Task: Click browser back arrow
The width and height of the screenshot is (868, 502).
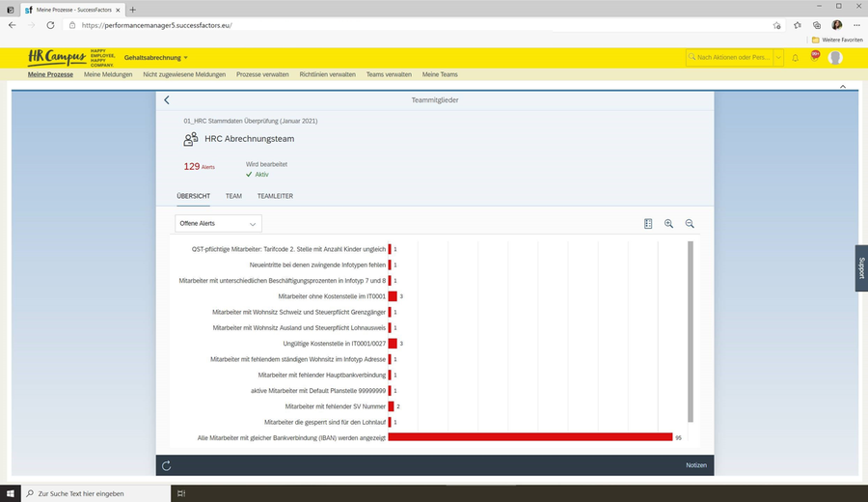Action: [13, 25]
